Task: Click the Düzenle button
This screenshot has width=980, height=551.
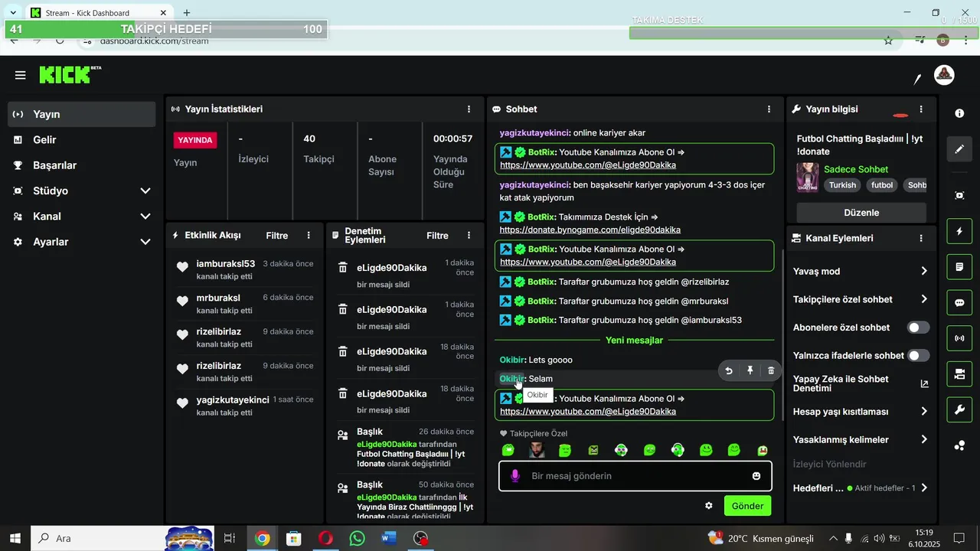Action: (x=861, y=213)
